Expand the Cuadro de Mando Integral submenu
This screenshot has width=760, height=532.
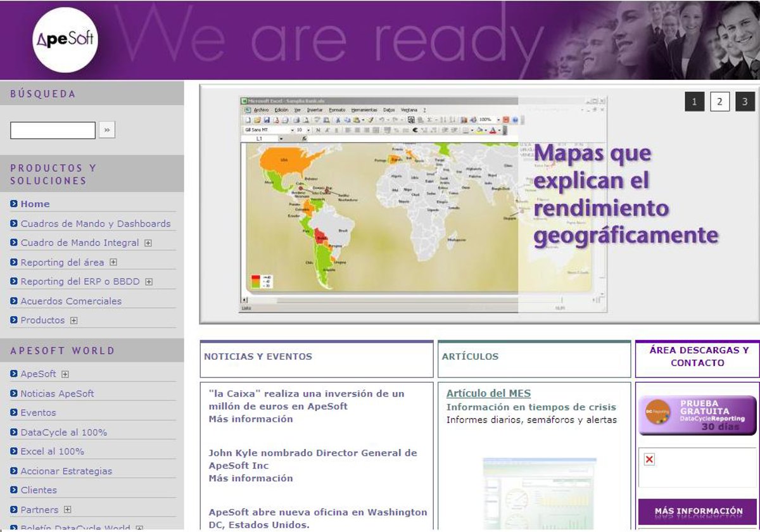pos(148,243)
